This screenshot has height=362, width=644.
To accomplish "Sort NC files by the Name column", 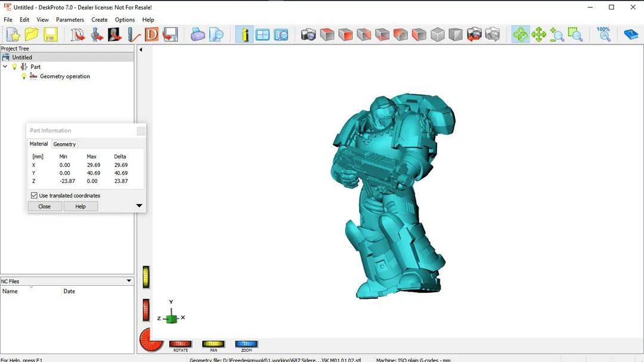I will [x=31, y=291].
